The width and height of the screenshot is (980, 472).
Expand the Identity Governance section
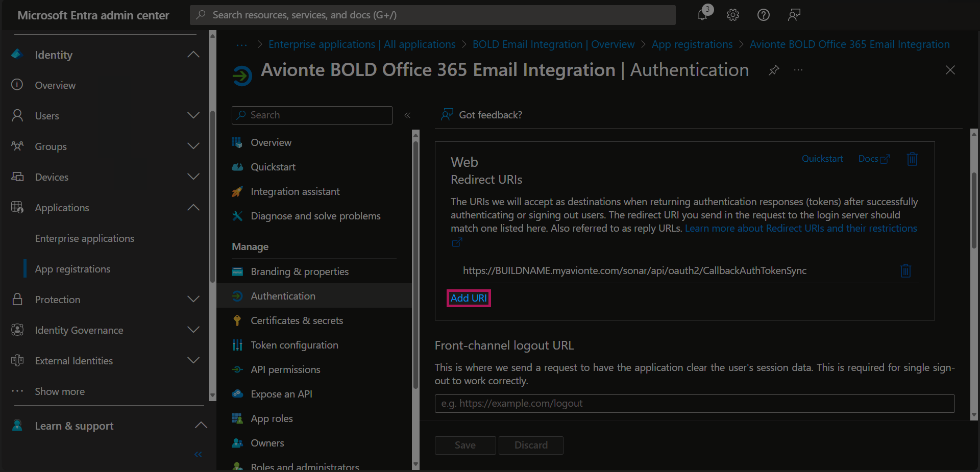(193, 330)
